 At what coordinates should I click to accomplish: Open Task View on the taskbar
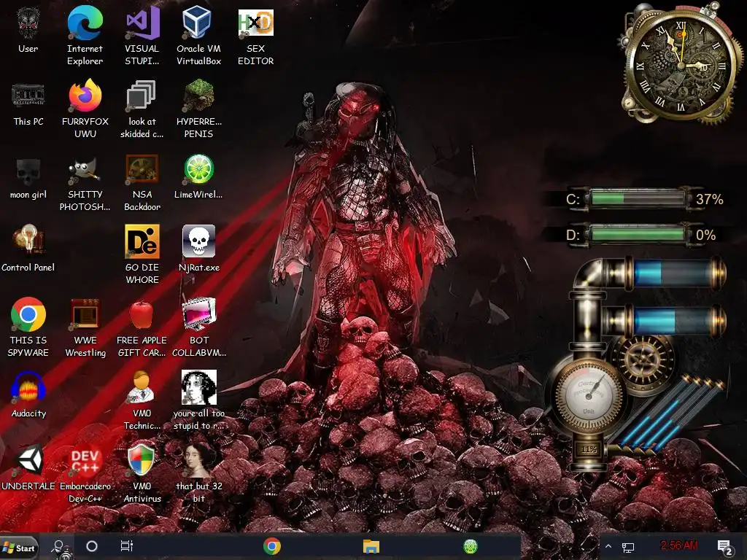(x=127, y=546)
